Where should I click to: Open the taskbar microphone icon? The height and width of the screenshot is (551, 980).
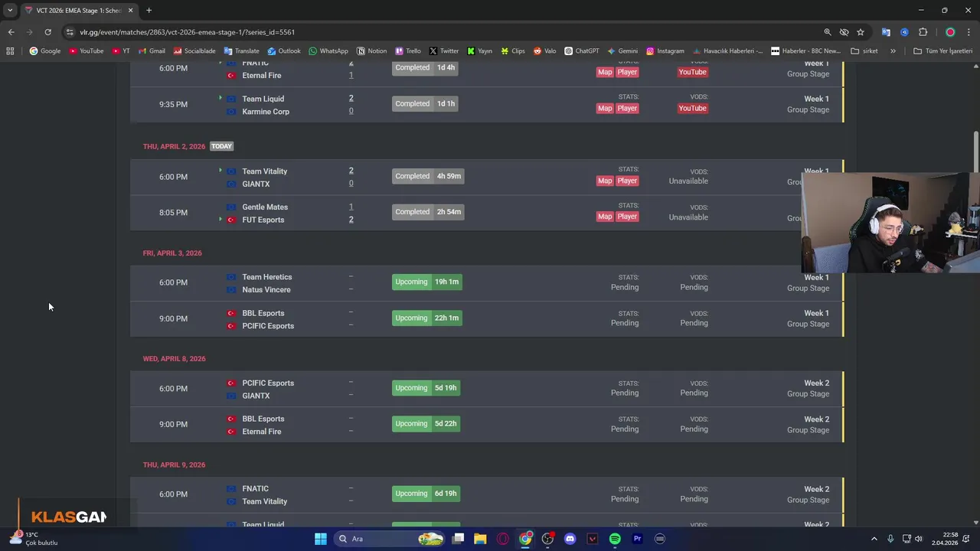pos(890,539)
